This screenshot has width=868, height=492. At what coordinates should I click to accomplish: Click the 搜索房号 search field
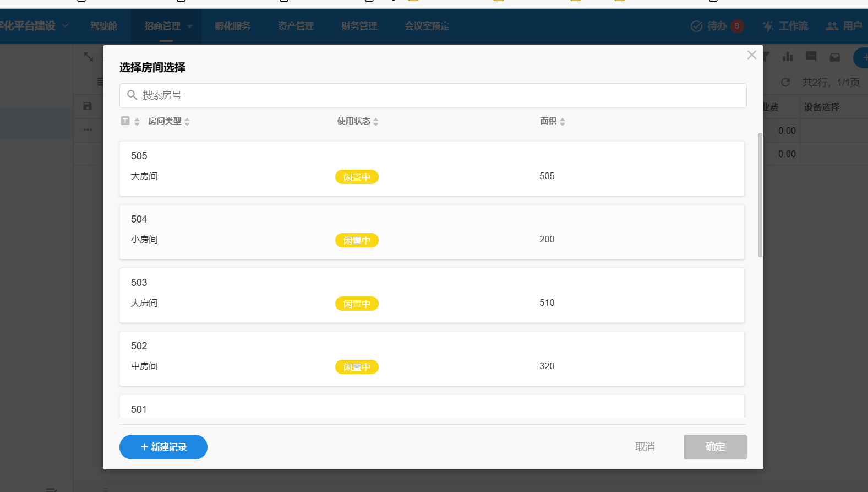click(433, 95)
